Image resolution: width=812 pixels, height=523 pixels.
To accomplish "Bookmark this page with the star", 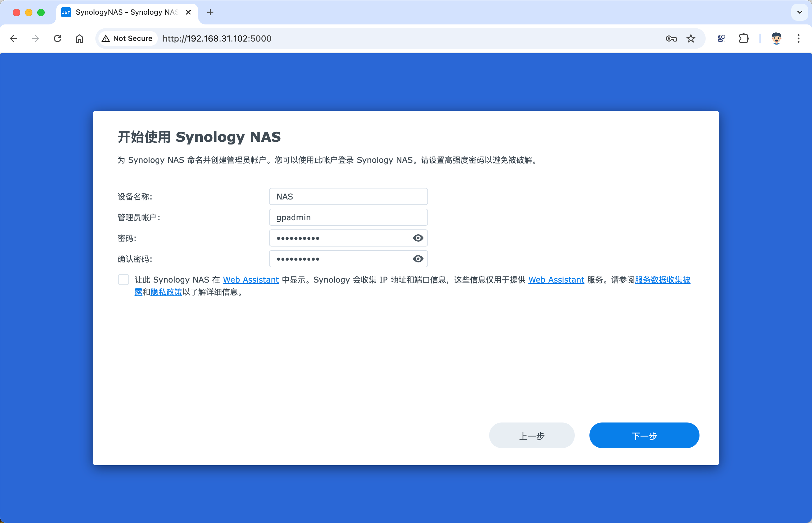I will [x=691, y=38].
